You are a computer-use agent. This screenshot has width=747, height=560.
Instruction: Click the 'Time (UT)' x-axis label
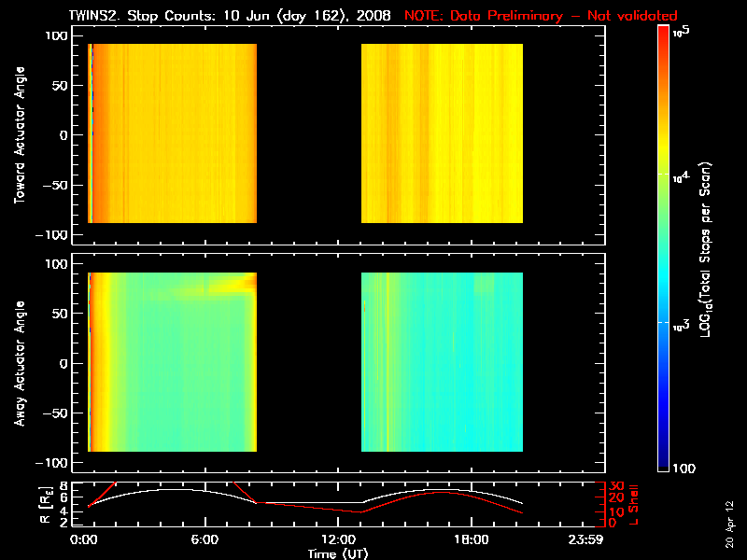point(338,553)
